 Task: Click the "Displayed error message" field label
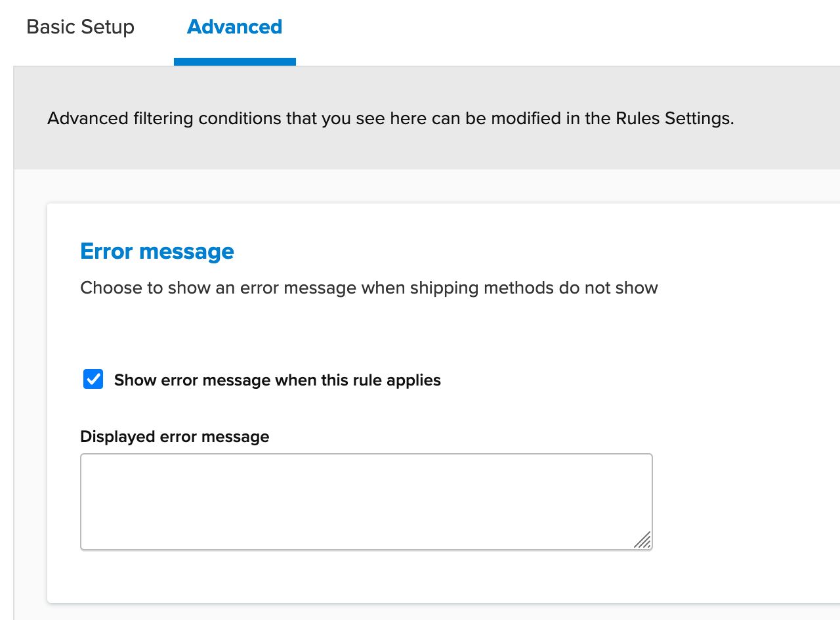[x=175, y=437]
